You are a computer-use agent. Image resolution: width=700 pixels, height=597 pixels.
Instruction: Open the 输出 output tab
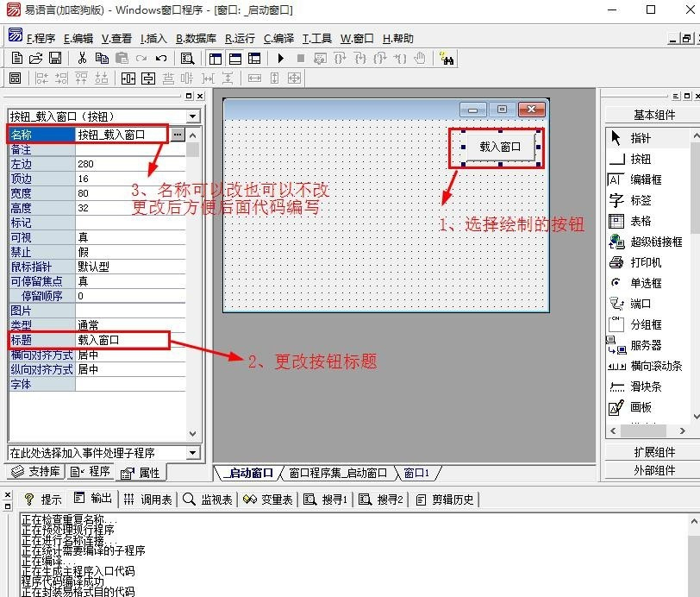(93, 499)
